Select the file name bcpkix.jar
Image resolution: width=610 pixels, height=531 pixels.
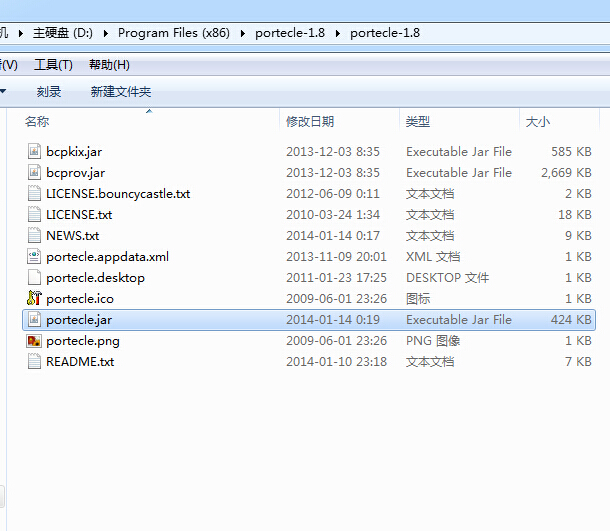74,152
